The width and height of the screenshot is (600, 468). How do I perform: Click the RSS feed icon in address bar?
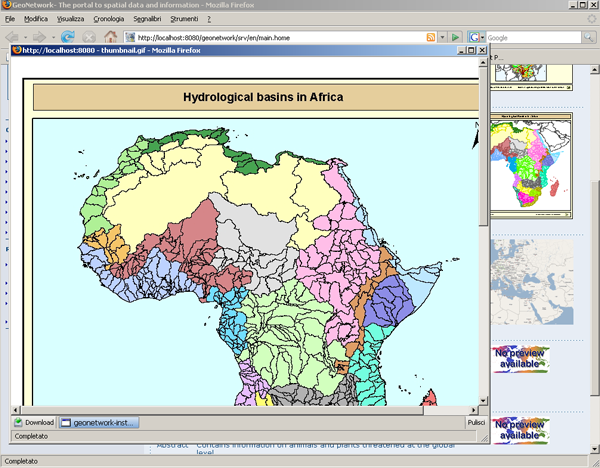click(430, 37)
